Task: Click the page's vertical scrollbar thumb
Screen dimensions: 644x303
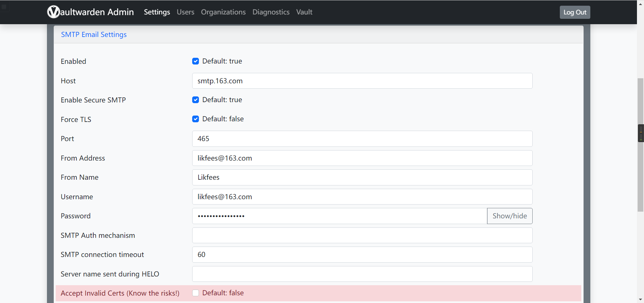Action: coord(640,144)
